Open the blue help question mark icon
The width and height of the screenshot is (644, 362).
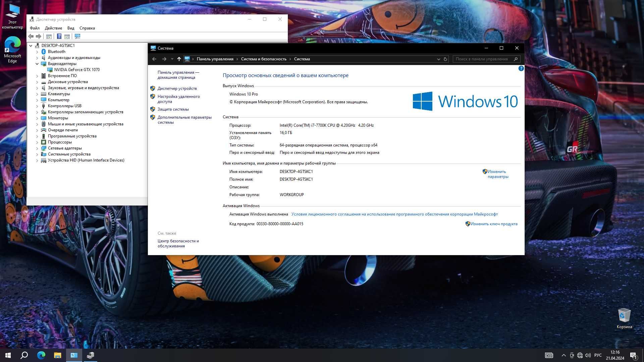[x=521, y=68]
